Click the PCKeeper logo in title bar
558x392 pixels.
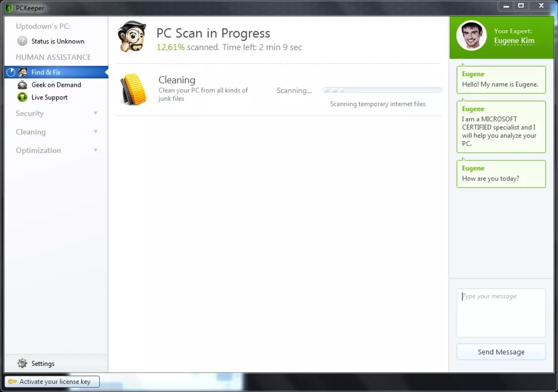coord(9,8)
